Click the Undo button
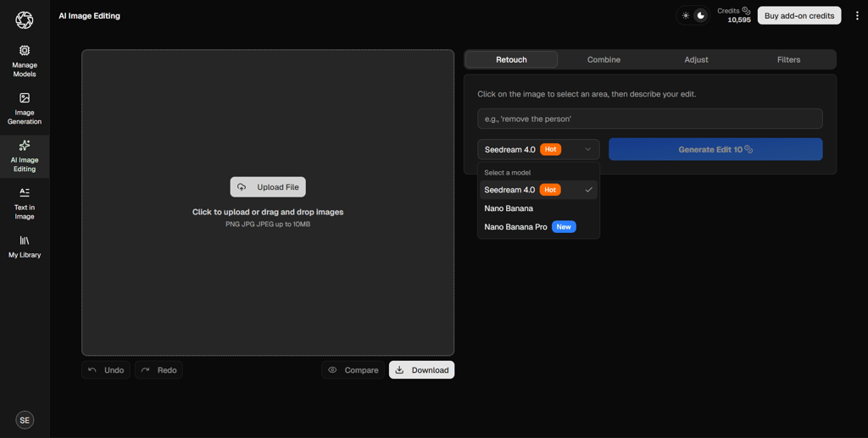 [106, 370]
